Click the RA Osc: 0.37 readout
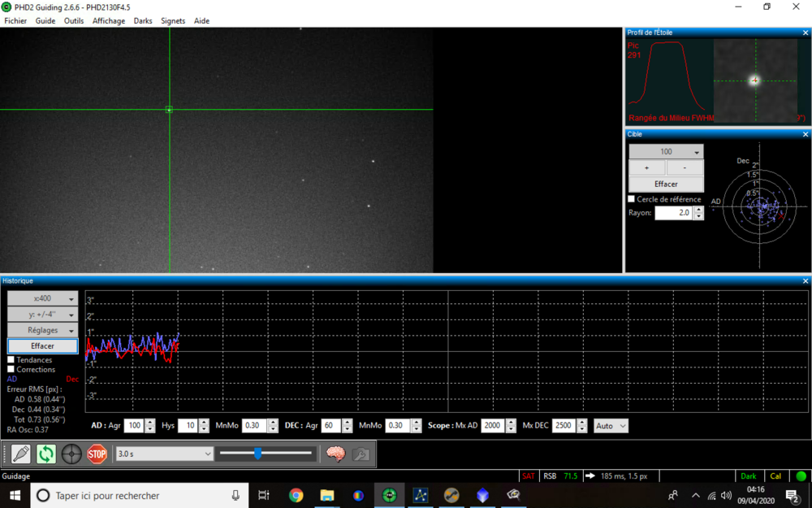This screenshot has width=812, height=508. coord(28,430)
